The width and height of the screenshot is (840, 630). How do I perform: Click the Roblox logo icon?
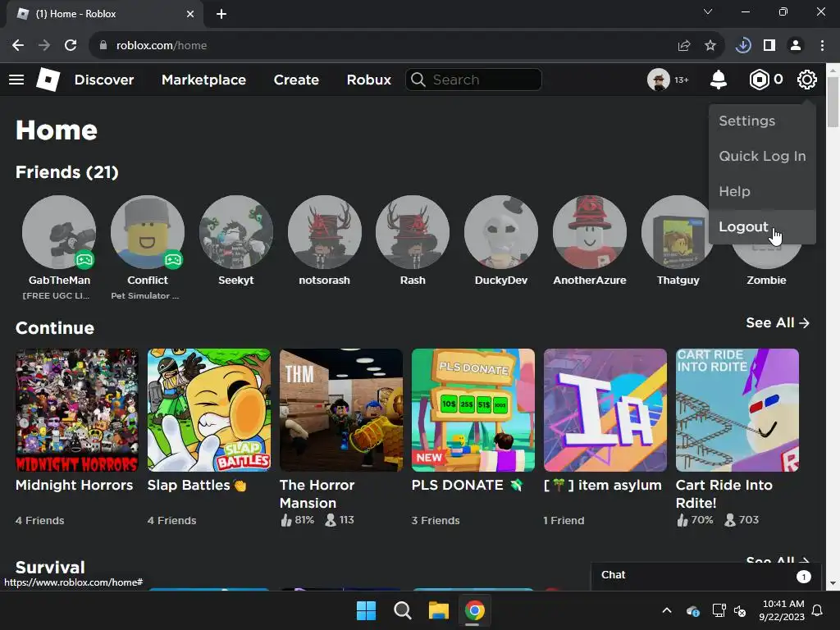[48, 80]
